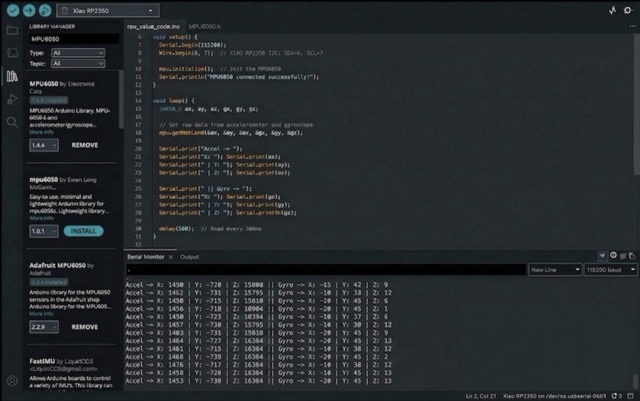The image size is (640, 401).
Task: Click the notifications icon in status bar
Action: pos(616,396)
